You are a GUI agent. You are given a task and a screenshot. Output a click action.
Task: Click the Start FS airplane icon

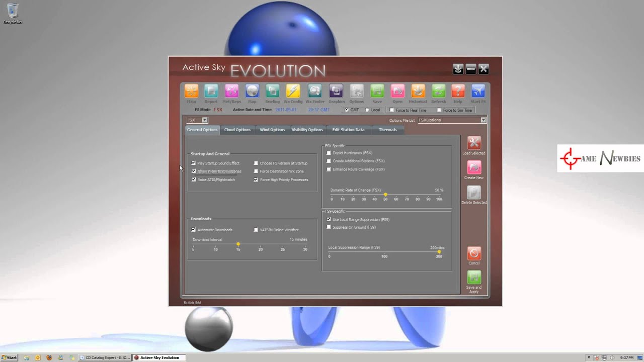coord(478,91)
